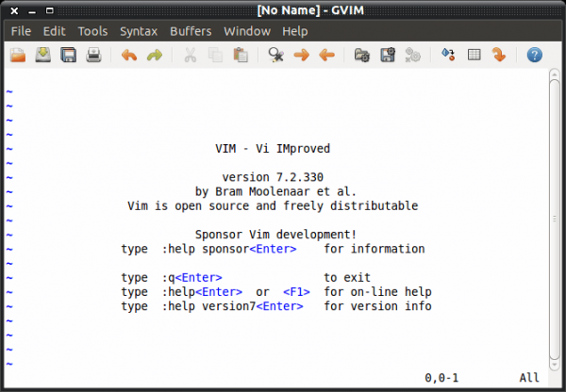The height and width of the screenshot is (392, 566).
Task: Paste from clipboard with the paste icon
Action: tap(241, 56)
